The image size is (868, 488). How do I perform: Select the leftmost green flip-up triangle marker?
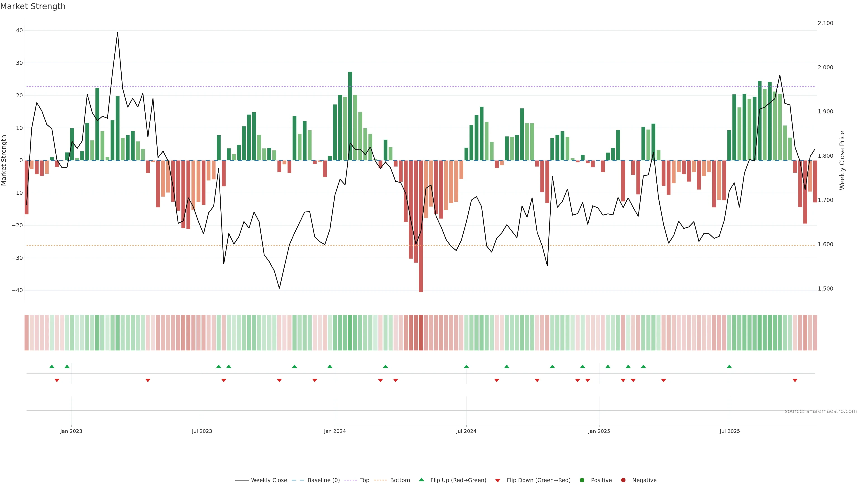point(52,366)
